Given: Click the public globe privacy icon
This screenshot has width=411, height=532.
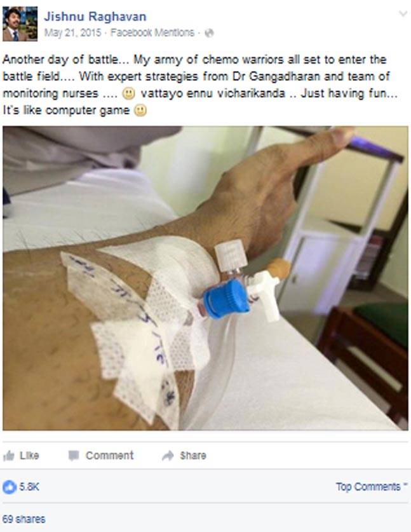Looking at the screenshot, I should coord(209,33).
